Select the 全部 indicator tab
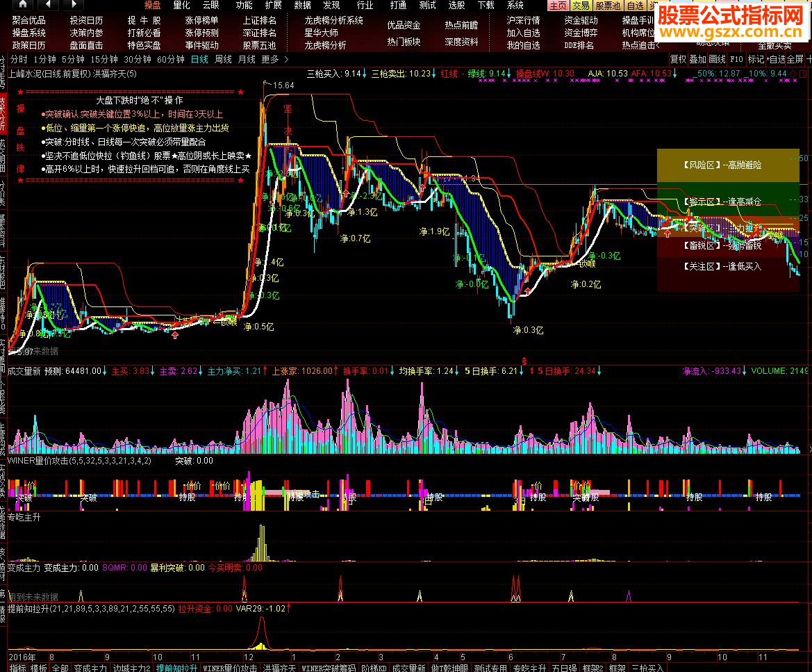This screenshot has width=812, height=672. pos(60,668)
